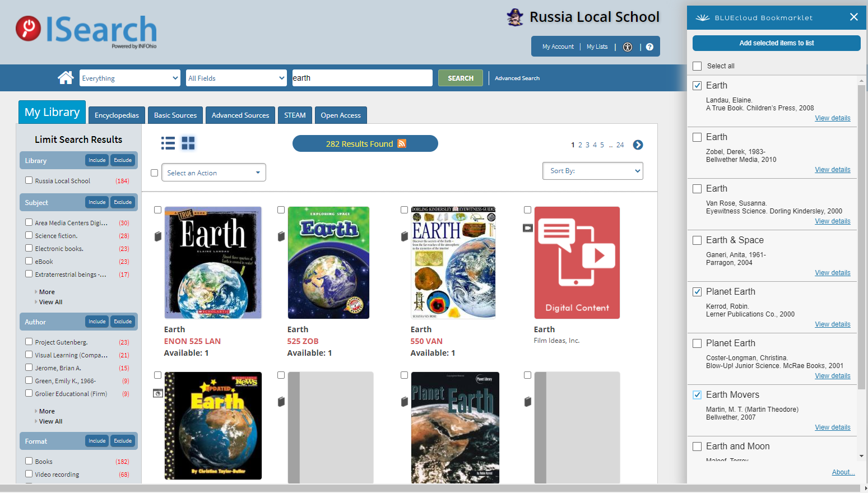Open My Account link

[x=558, y=47]
